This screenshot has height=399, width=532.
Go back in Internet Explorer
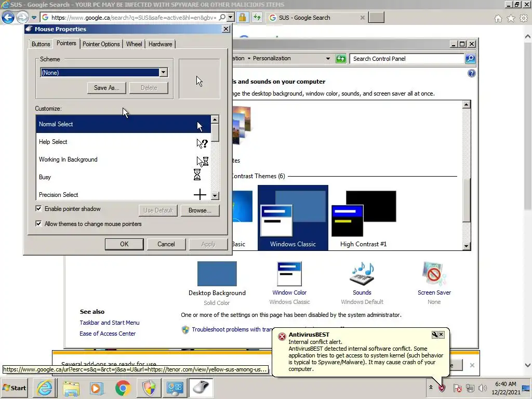[8, 17]
